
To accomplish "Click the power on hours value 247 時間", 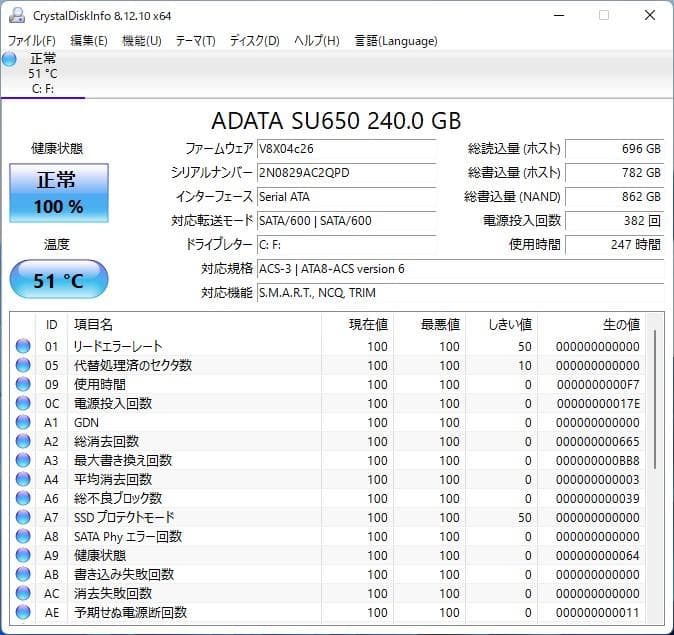I will pos(615,245).
